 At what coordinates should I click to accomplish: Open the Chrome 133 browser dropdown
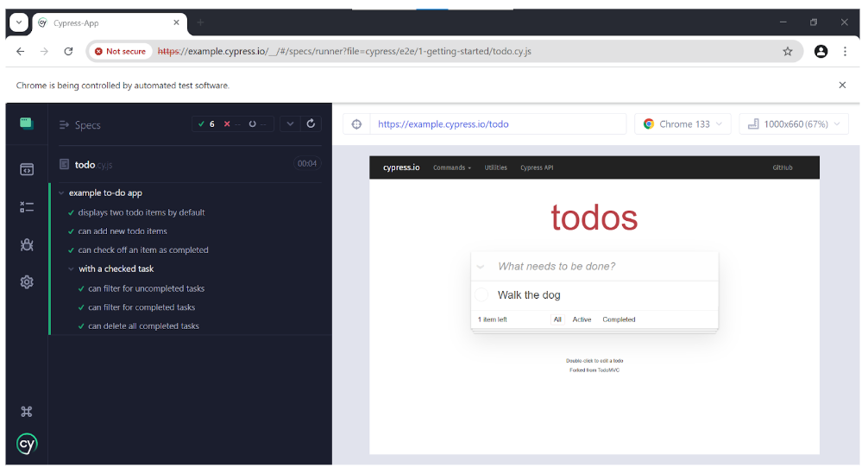click(x=682, y=124)
